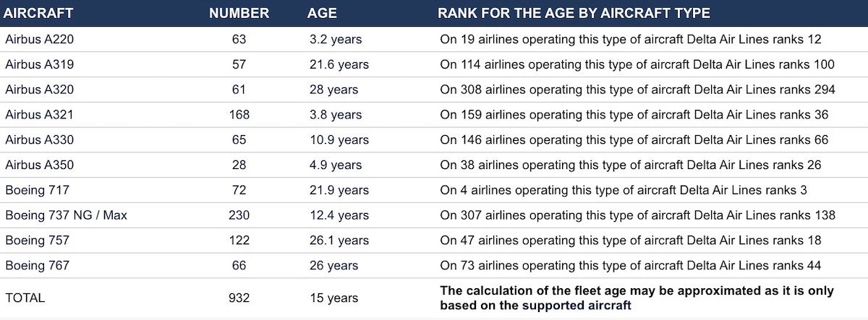Select the Airbus A321 row label
868x320 pixels.
39,115
